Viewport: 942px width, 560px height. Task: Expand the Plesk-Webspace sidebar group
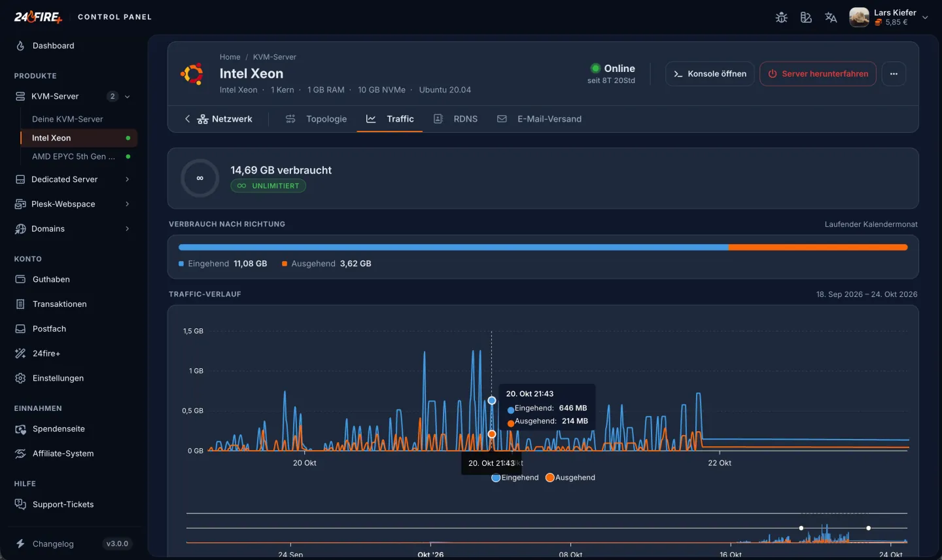(127, 204)
